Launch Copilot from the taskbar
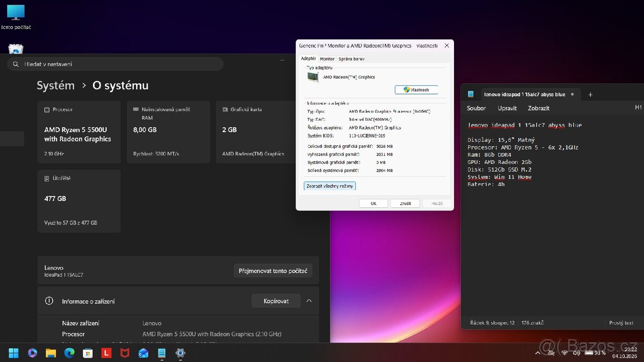Image resolution: width=644 pixels, height=362 pixels. [32, 353]
